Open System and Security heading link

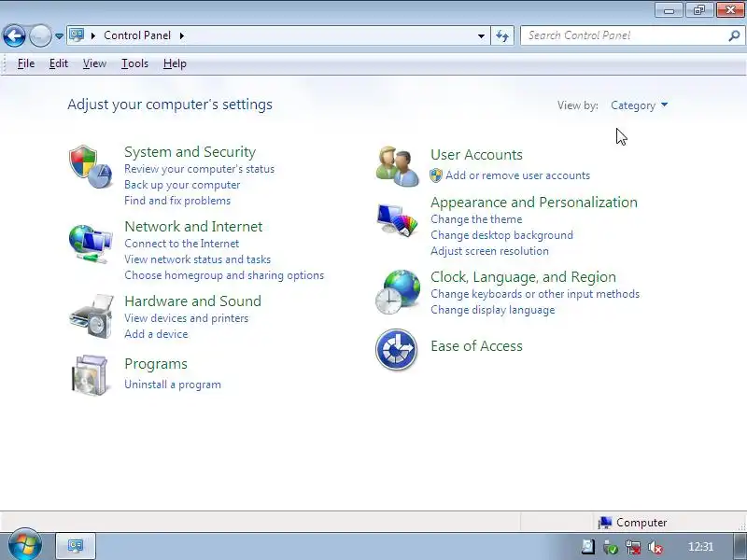click(190, 152)
